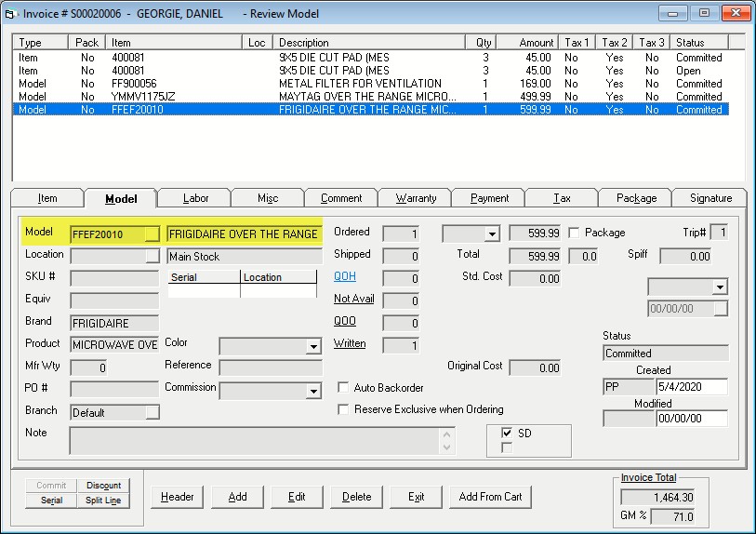This screenshot has width=756, height=534.
Task: Click the Split Line button
Action: [103, 501]
